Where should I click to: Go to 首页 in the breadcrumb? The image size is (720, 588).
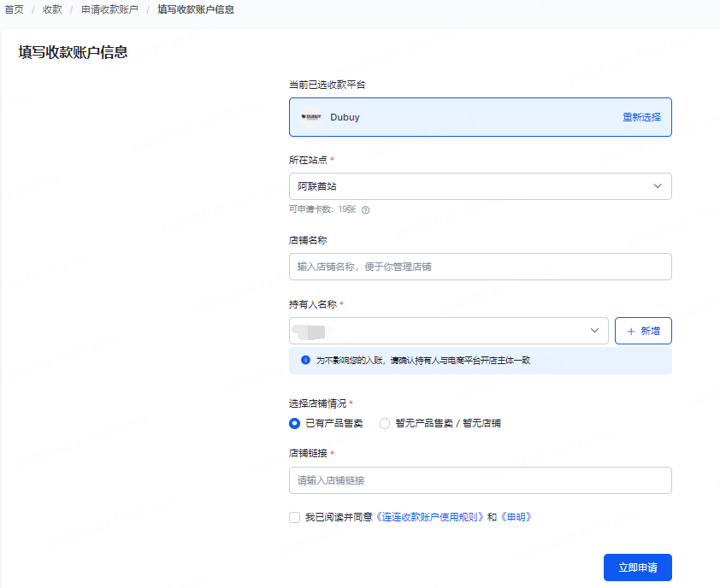pyautogui.click(x=15, y=9)
